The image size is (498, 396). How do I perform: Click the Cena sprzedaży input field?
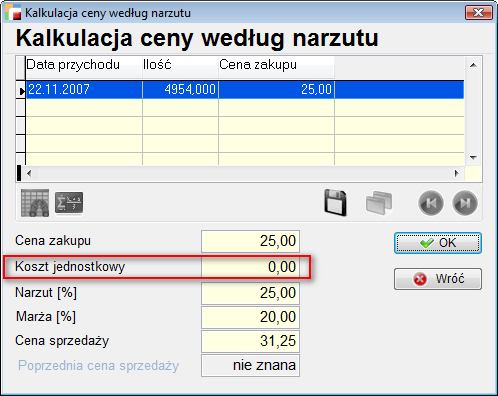(x=250, y=341)
